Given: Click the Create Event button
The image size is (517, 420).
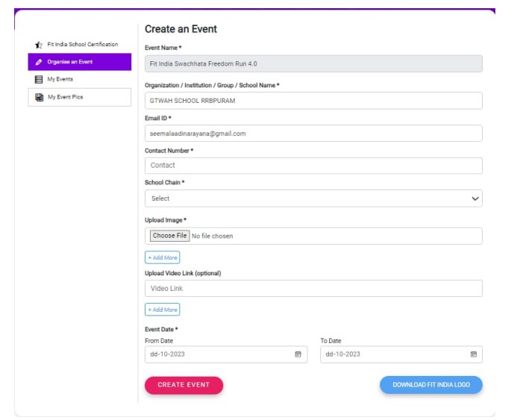Looking at the screenshot, I should click(184, 385).
